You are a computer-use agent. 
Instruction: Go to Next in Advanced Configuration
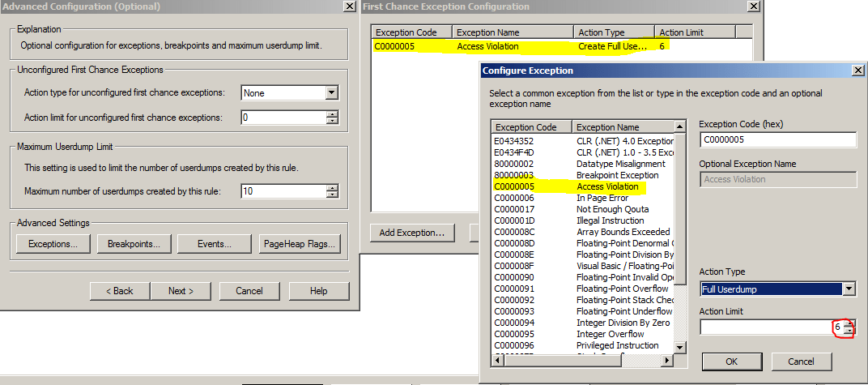(x=180, y=291)
